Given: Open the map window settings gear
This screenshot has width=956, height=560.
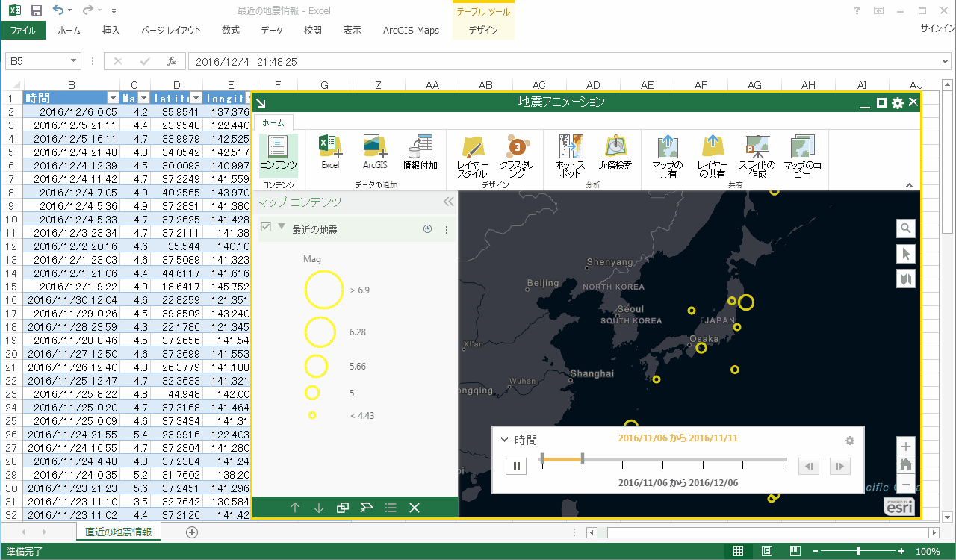Looking at the screenshot, I should (898, 103).
